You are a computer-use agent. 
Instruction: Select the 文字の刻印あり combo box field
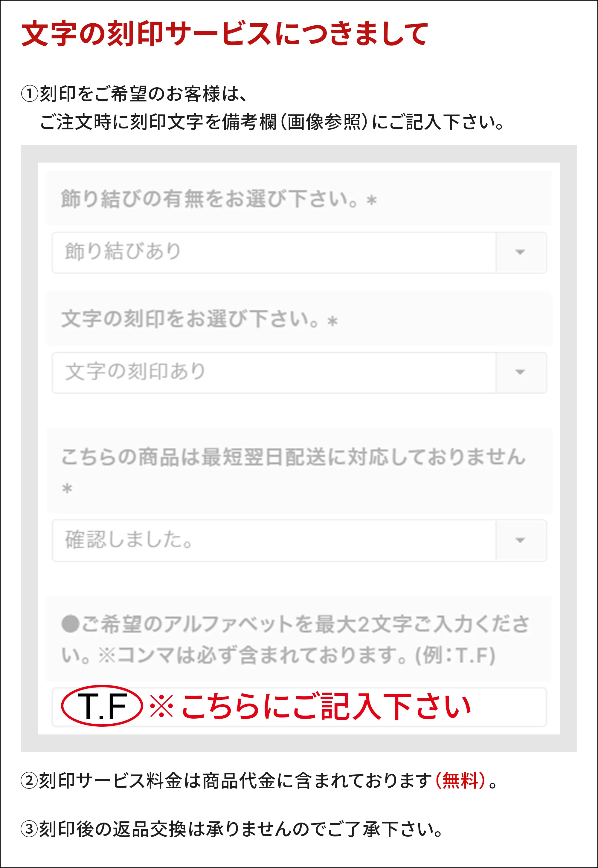tap(299, 372)
